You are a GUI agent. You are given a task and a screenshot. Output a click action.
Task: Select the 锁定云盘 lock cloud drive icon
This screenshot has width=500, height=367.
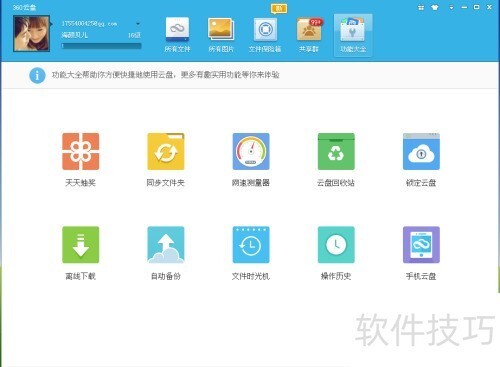pyautogui.click(x=421, y=151)
